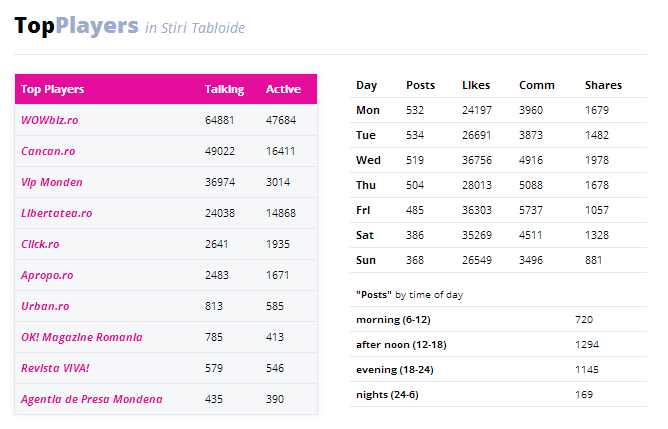This screenshot has width=668, height=429.
Task: Open the Cancan.ro player link
Action: pos(48,151)
